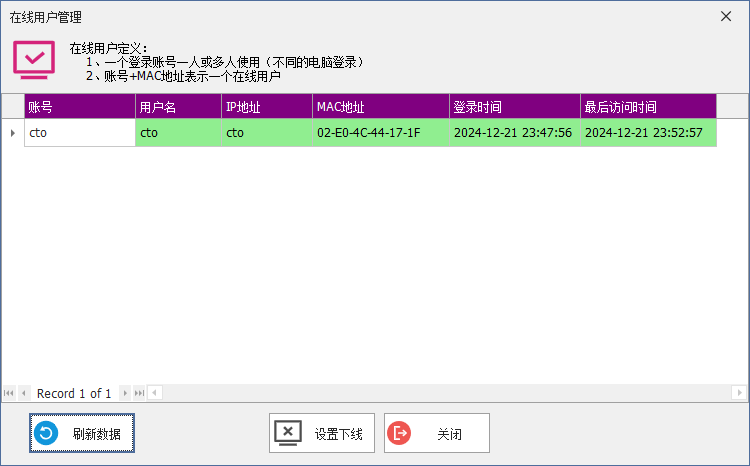Click the pink monitor checkmark icon
The width and height of the screenshot is (750, 466).
point(34,60)
